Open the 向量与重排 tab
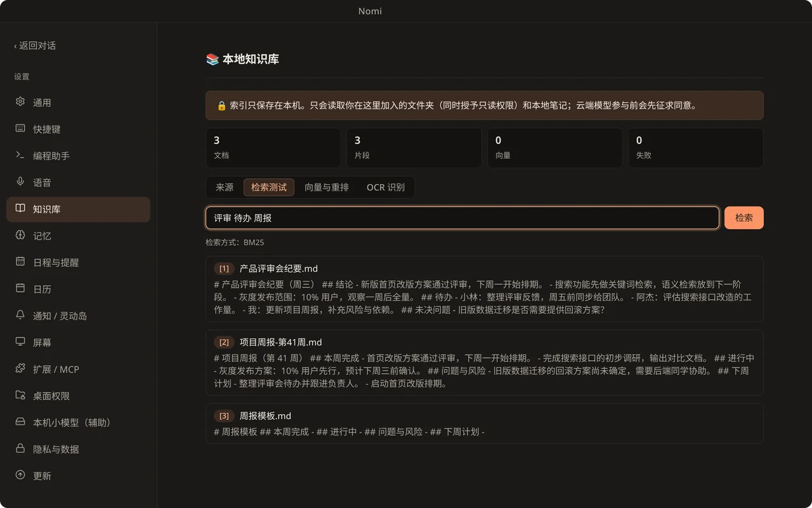812x508 pixels. tap(327, 187)
